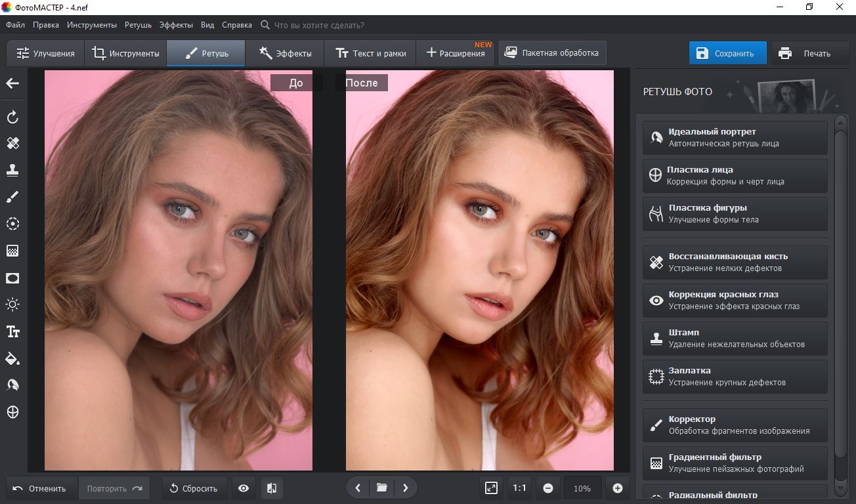856x504 pixels.
Task: Pick the stamp tool icon in sidebar
Action: 12,170
